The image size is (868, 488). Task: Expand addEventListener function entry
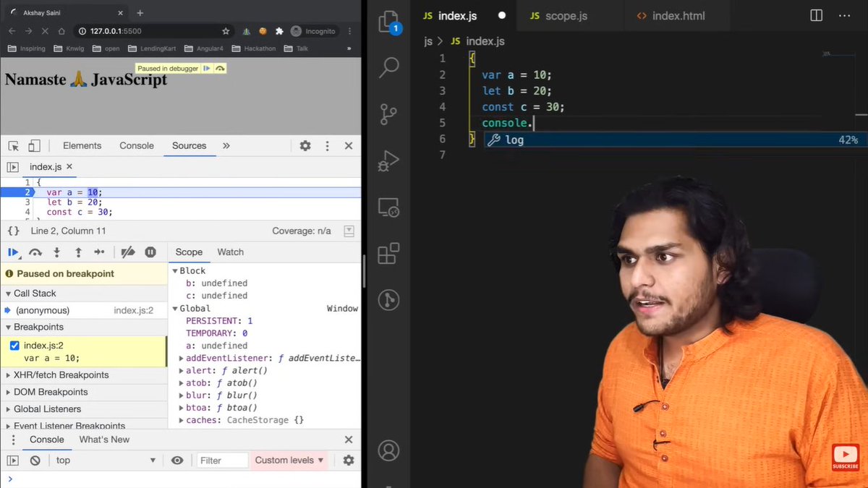point(182,359)
